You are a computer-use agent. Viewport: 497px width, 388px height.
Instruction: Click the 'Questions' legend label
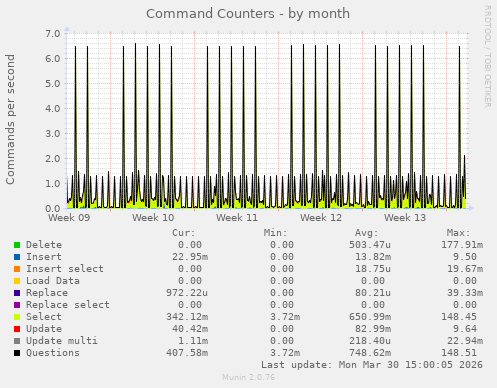(53, 353)
